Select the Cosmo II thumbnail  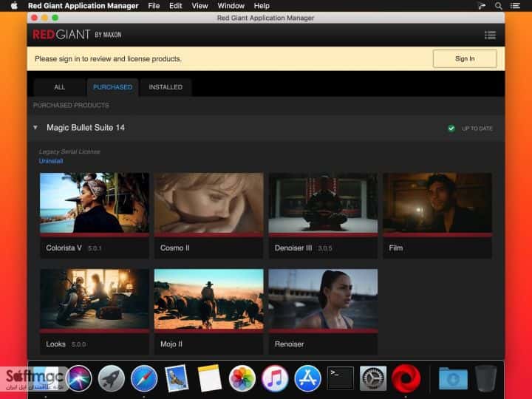(x=208, y=203)
